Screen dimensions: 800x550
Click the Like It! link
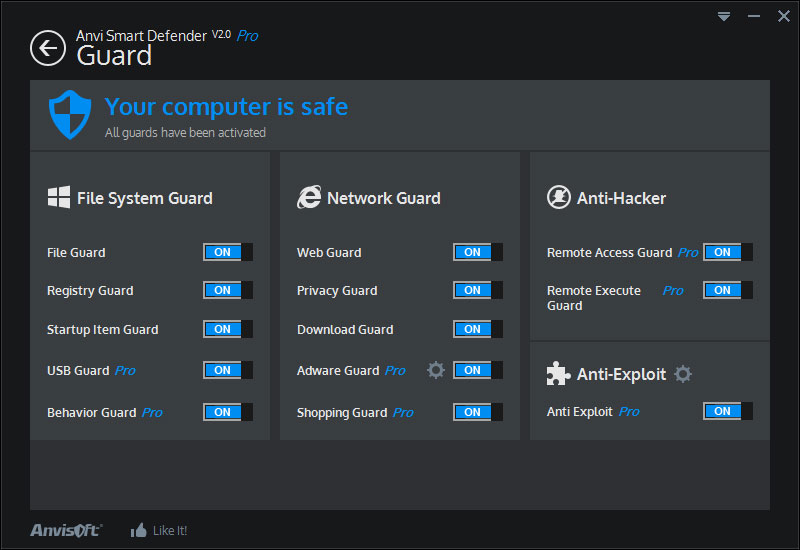click(x=170, y=531)
